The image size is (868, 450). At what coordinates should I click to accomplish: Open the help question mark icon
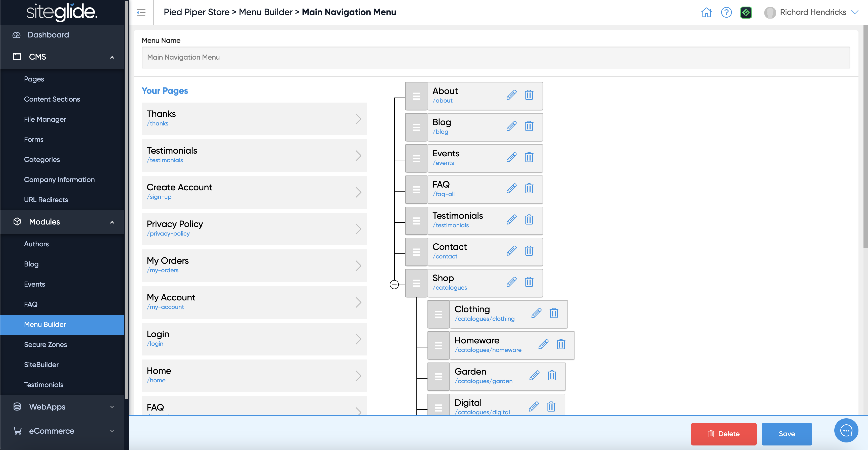click(x=726, y=13)
